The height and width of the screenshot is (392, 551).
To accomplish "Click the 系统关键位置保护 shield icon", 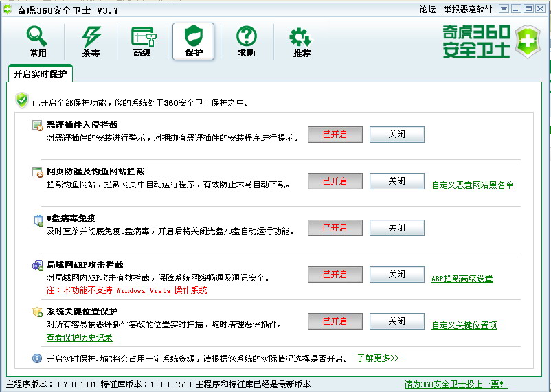I will (x=38, y=312).
